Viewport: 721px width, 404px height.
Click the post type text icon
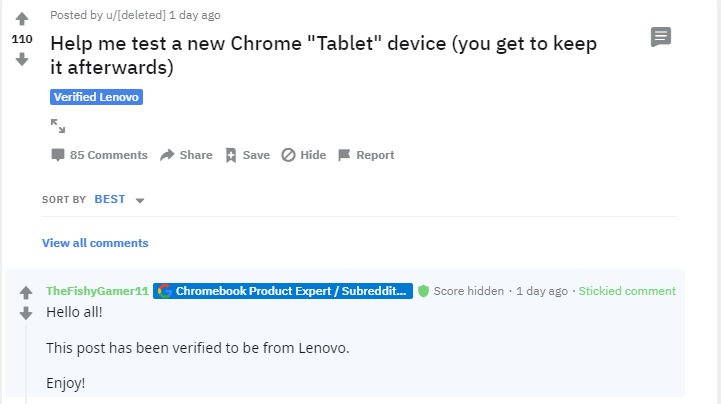point(661,37)
